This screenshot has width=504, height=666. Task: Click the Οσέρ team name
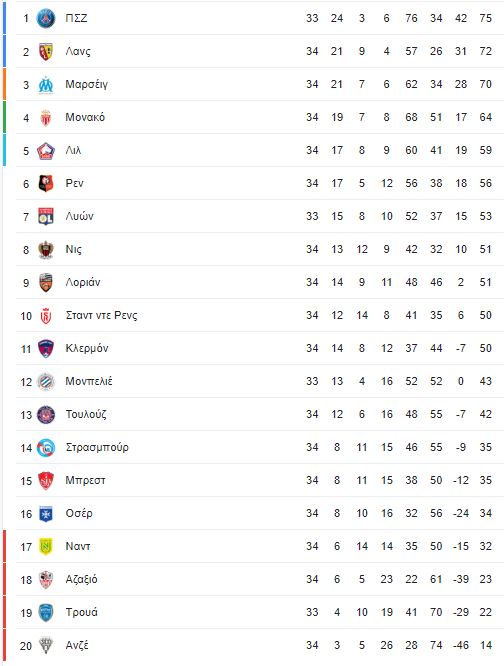point(79,514)
